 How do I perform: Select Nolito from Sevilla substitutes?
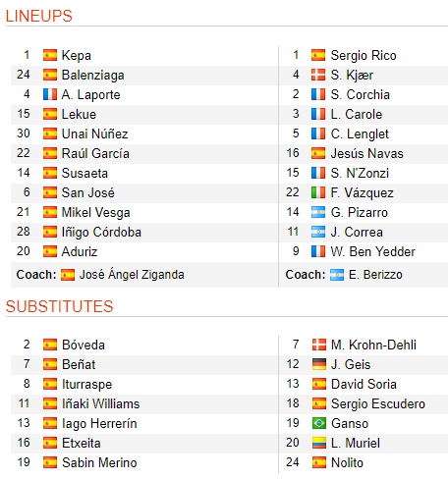347,462
